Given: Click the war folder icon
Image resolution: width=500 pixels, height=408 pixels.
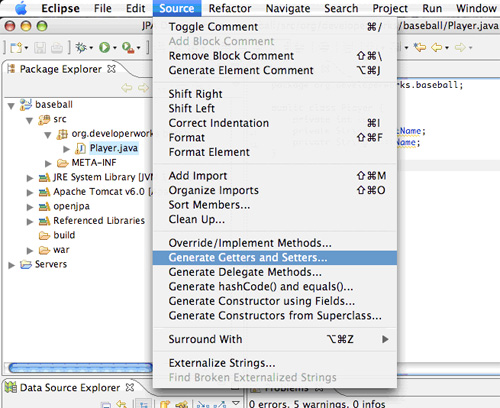Looking at the screenshot, I should click(44, 250).
